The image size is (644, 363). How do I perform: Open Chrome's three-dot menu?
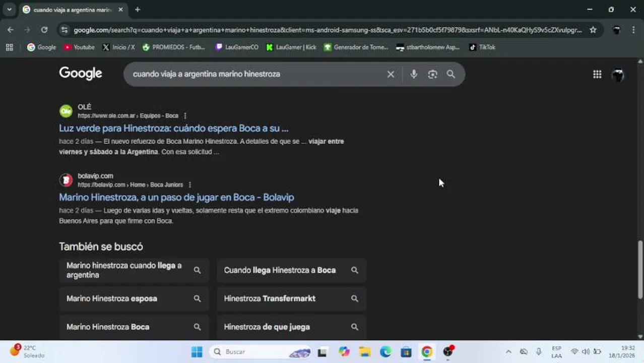point(633,30)
